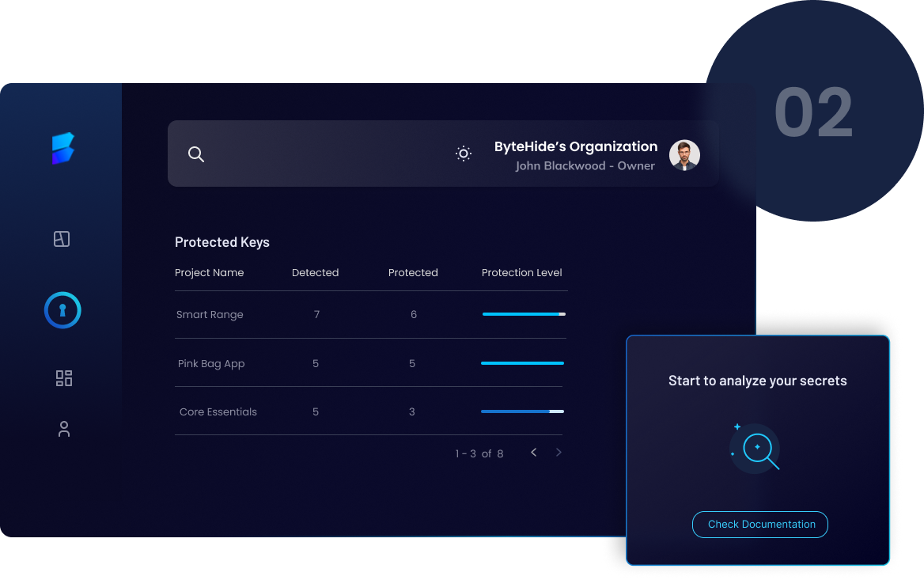Select the Core Essentials project row
The height and width of the screenshot is (580, 924).
point(218,412)
